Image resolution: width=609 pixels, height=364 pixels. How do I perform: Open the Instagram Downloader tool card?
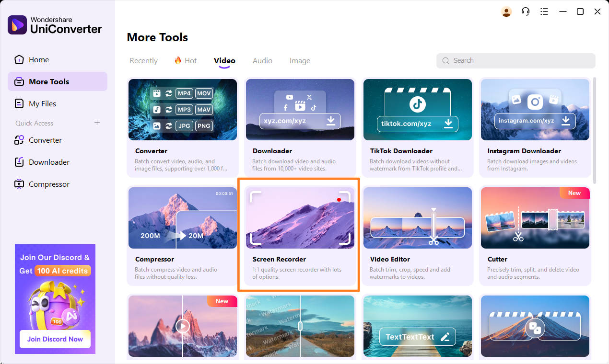point(535,127)
